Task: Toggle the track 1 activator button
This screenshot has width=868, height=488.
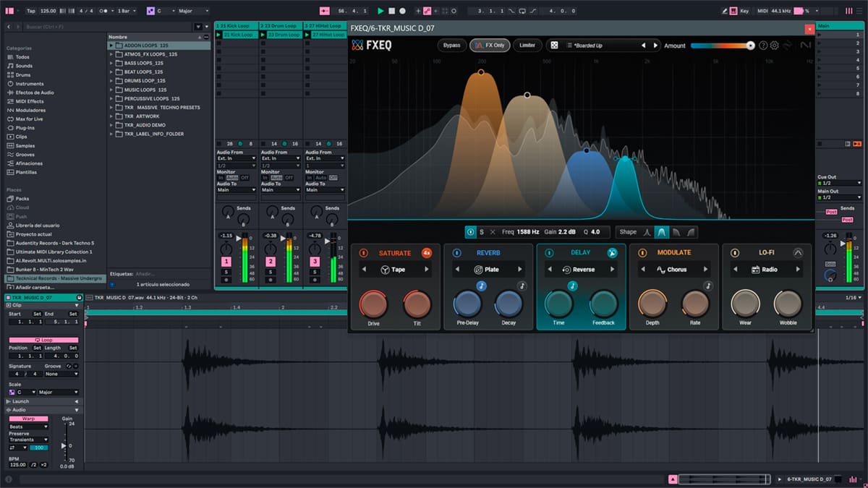Action: 226,261
